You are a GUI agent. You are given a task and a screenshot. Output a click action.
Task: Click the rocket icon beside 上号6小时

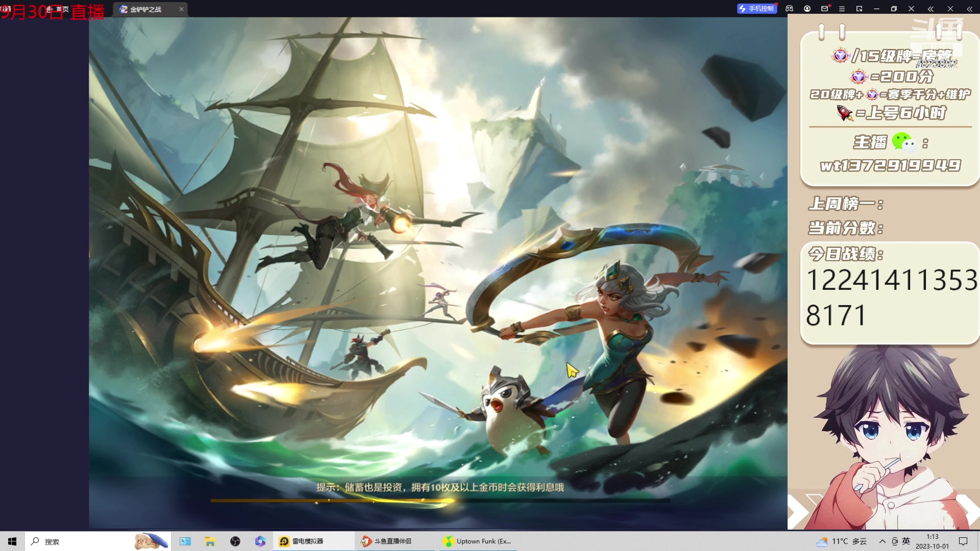coord(845,112)
